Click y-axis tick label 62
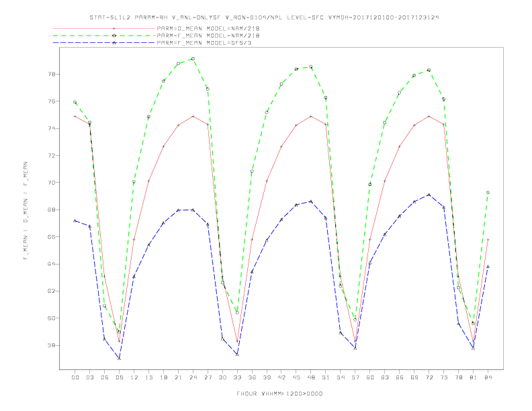The height and width of the screenshot is (411, 532). click(52, 291)
